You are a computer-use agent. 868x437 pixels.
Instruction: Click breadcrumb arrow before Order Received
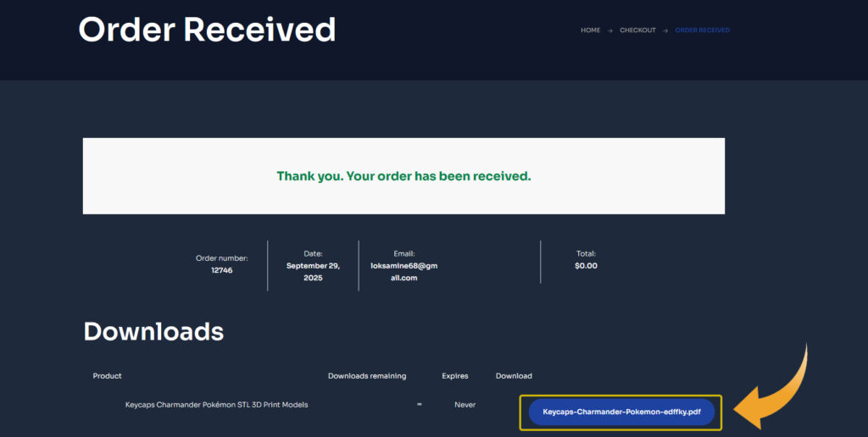(x=665, y=30)
